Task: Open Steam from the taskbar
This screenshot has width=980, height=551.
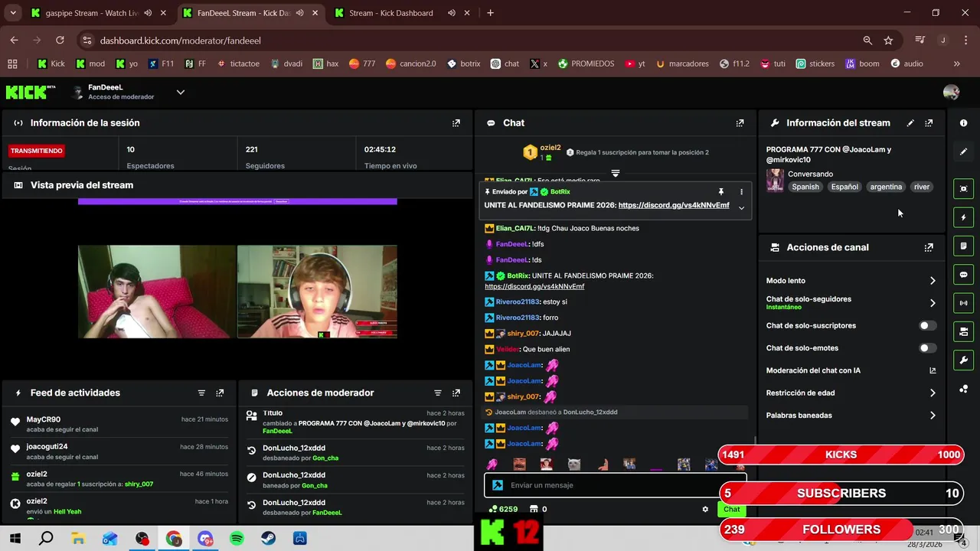Action: (x=268, y=539)
